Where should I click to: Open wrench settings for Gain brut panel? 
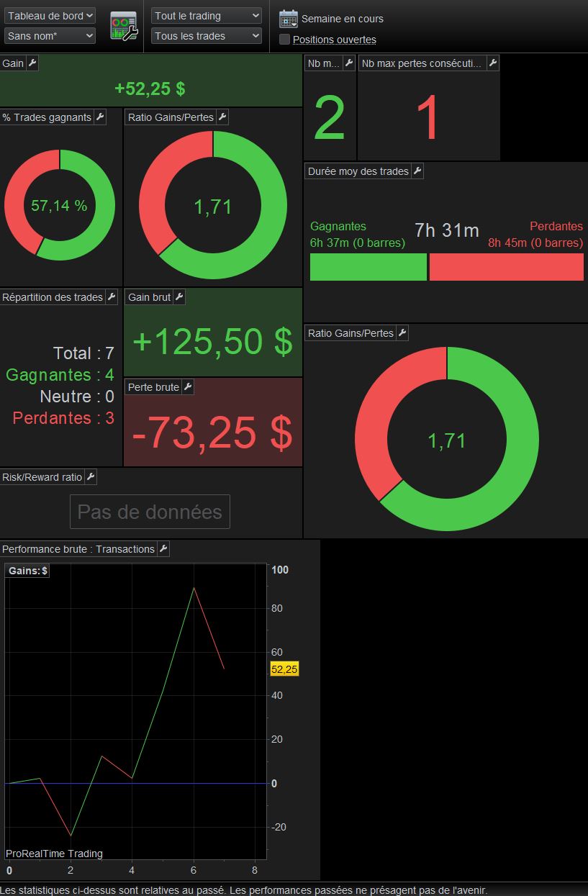point(179,297)
